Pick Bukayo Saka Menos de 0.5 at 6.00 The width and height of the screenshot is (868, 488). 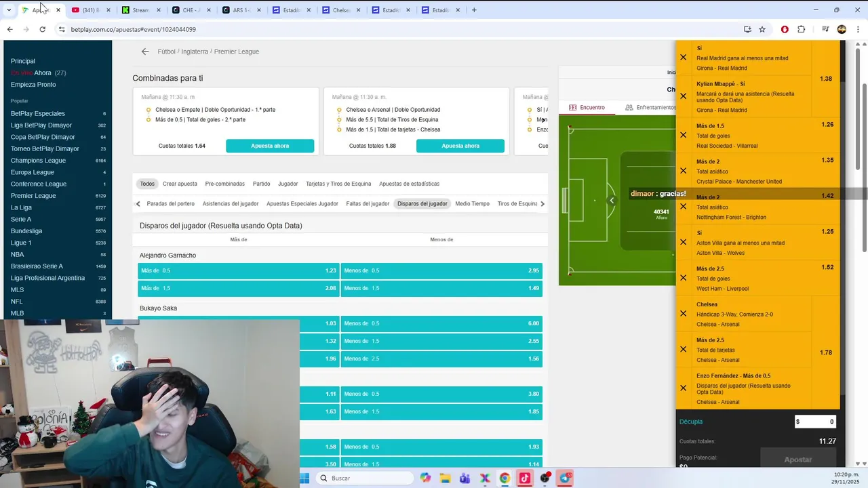[x=441, y=323]
